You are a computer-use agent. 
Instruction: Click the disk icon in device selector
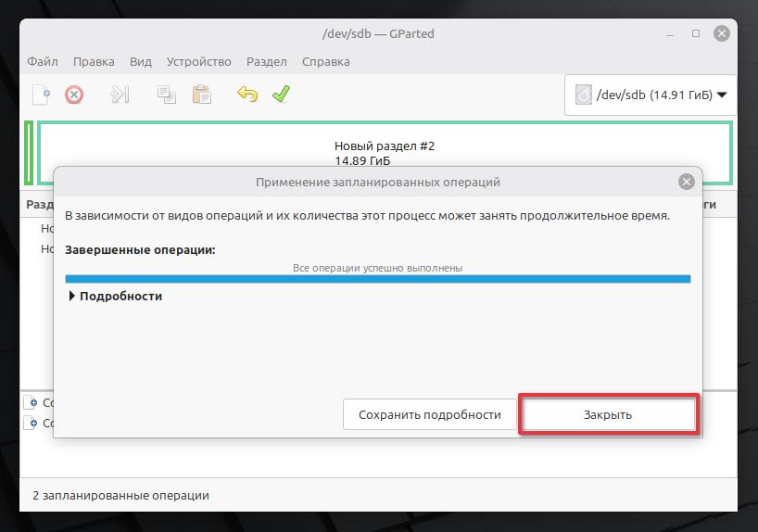(584, 95)
